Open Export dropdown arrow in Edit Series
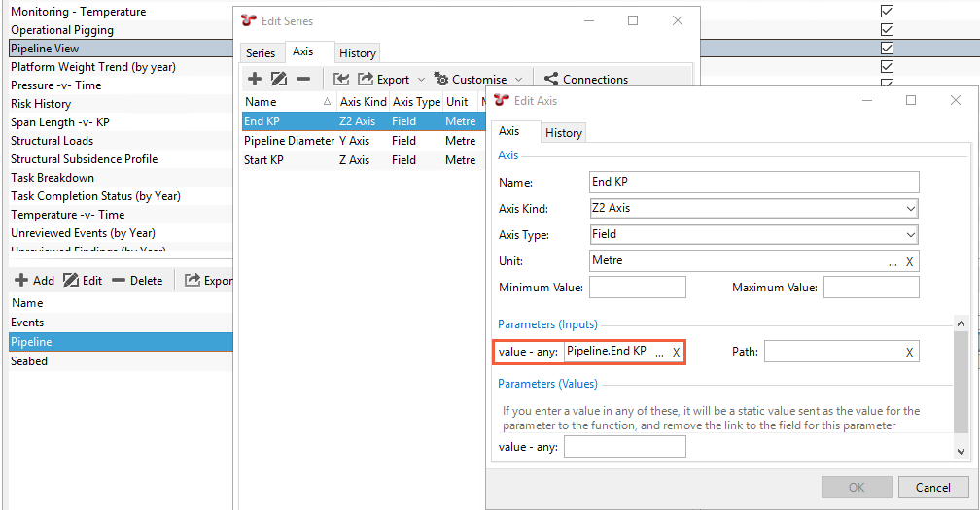This screenshot has width=980, height=510. point(421,80)
